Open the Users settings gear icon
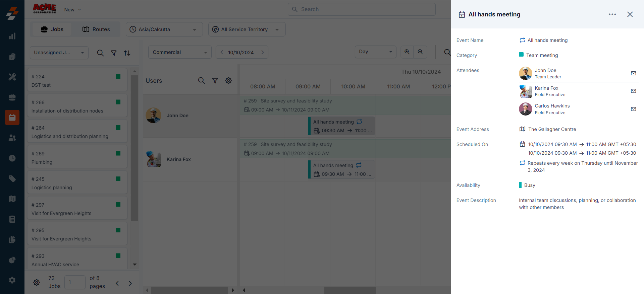 [x=228, y=81]
